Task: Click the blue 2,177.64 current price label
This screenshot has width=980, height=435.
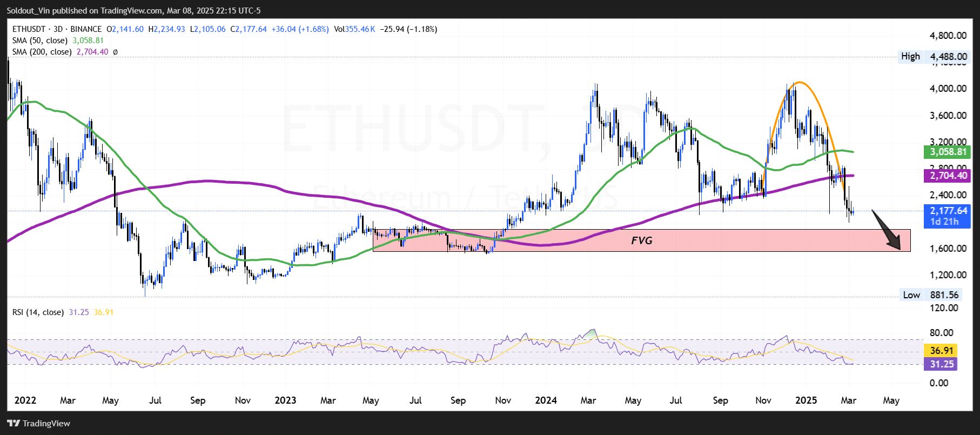Action: pyautogui.click(x=948, y=211)
